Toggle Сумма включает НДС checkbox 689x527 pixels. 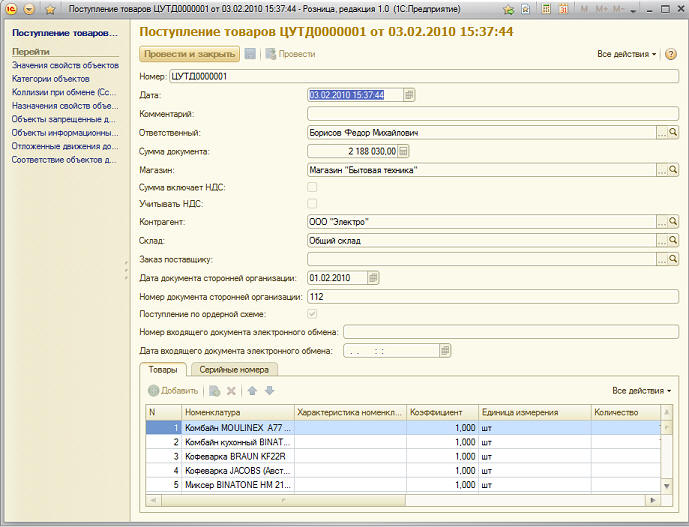312,187
